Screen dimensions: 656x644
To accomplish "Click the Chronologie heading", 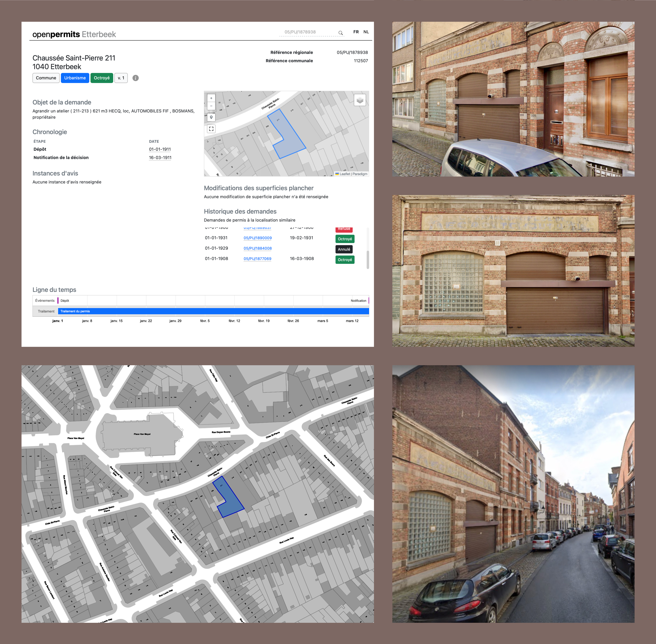I will [50, 132].
